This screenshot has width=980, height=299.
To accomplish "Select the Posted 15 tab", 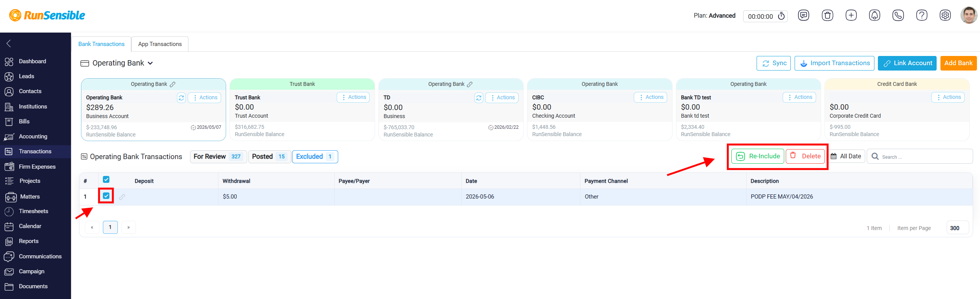I will pos(269,157).
